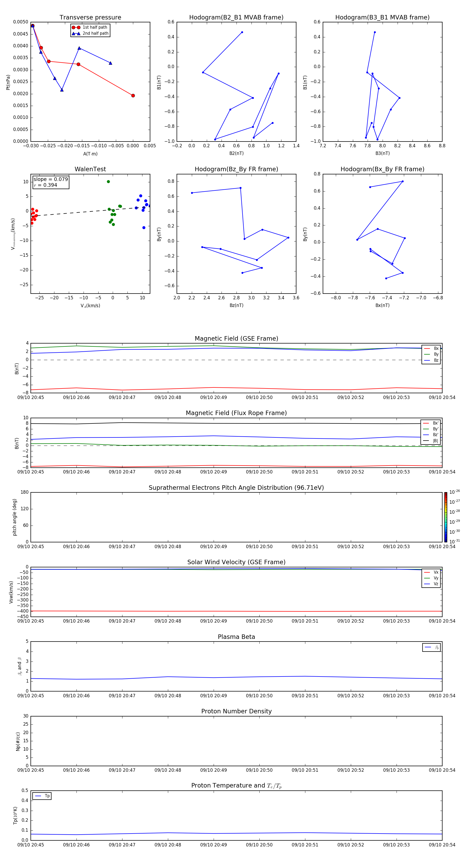Click the 'Pt(nPa)' y-axis label

click(8, 82)
